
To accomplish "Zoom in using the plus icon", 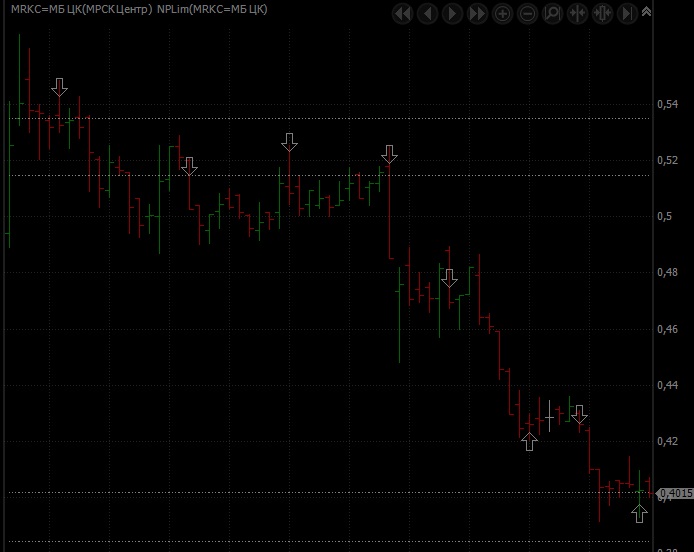I will (502, 14).
